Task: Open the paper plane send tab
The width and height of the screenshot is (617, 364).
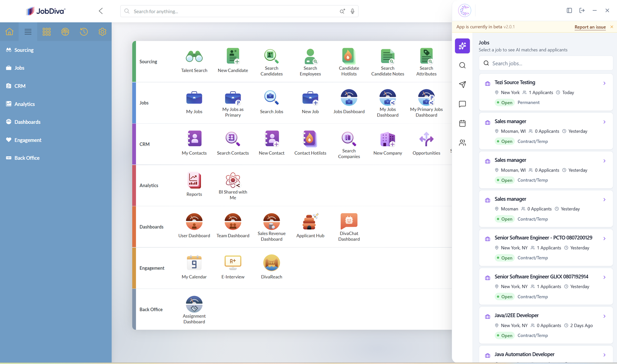Action: click(x=462, y=85)
